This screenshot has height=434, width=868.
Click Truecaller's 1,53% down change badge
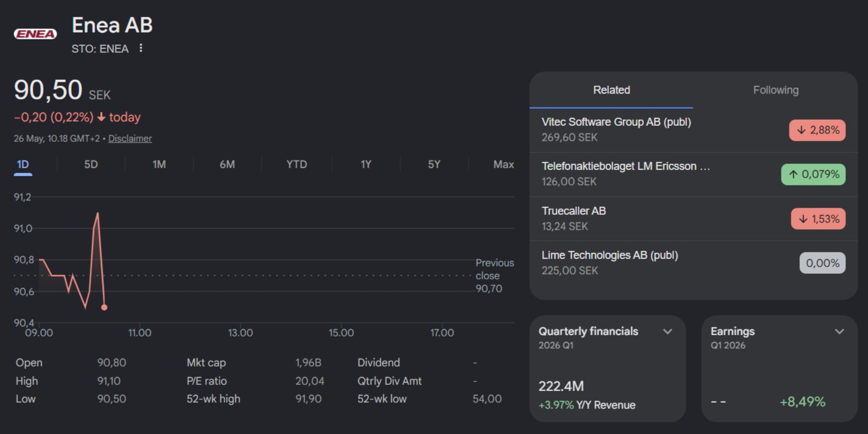point(818,219)
